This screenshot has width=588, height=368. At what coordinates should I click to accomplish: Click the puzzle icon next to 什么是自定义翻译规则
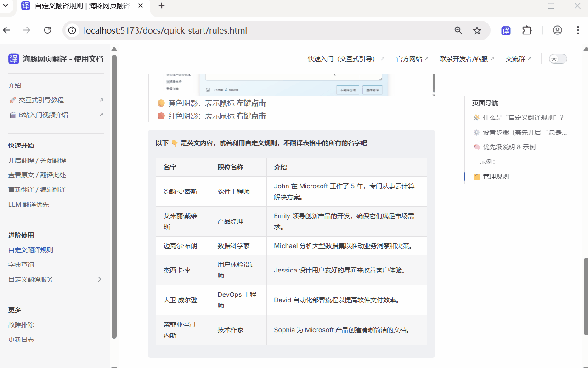(476, 118)
